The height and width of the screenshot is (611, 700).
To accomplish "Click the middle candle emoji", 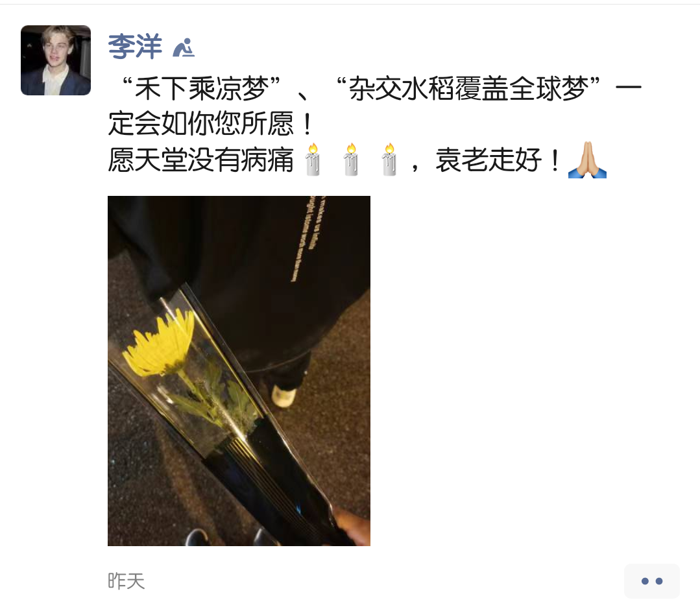I will [x=352, y=160].
